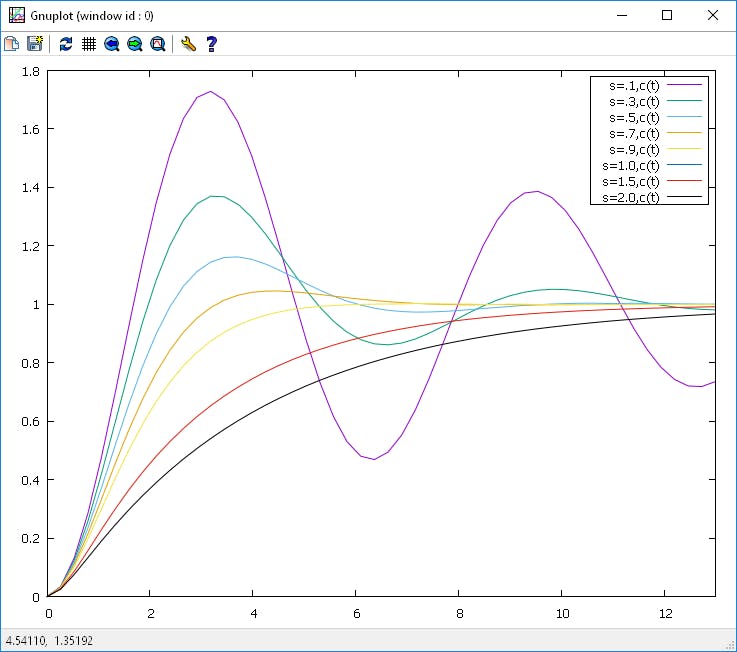This screenshot has height=652, width=737.
Task: Click the black line sample in legend
Action: click(x=684, y=196)
